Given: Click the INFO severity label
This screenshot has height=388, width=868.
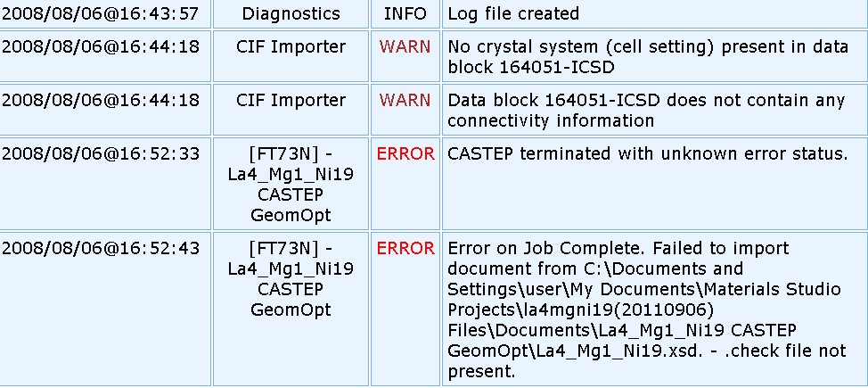Looking at the screenshot, I should click(x=405, y=14).
